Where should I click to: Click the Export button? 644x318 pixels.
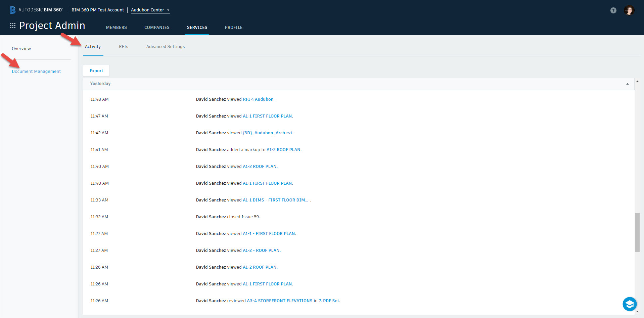click(x=96, y=71)
